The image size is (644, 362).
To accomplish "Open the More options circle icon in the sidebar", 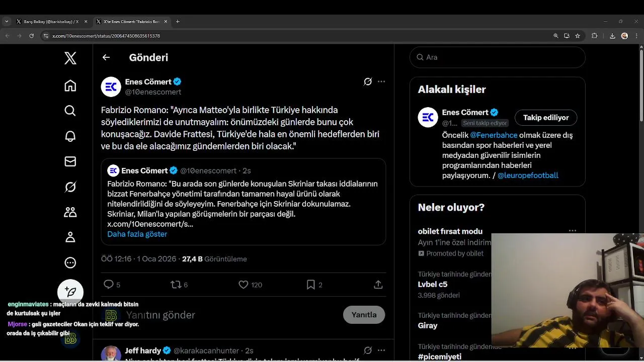I will (70, 262).
